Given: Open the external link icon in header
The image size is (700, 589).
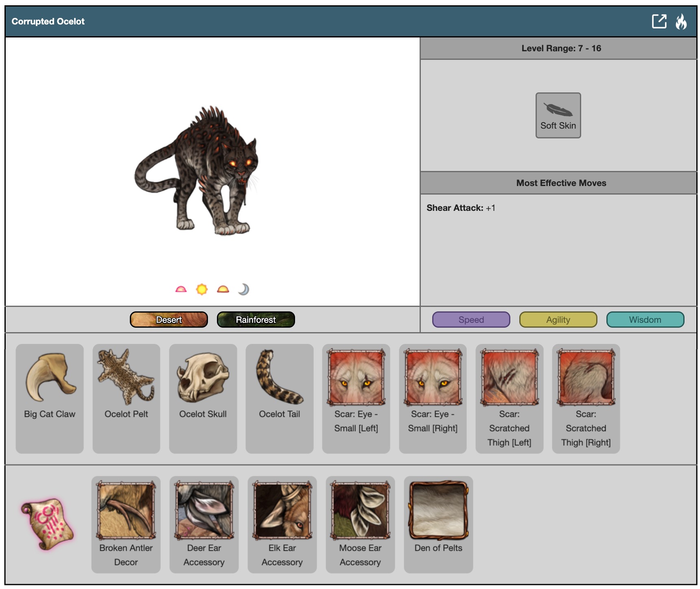Looking at the screenshot, I should coord(659,21).
